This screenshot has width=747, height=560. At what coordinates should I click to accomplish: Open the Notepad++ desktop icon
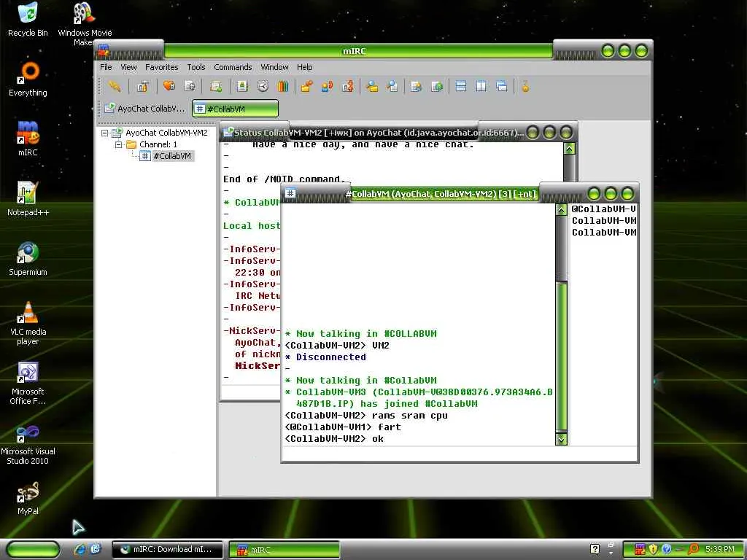(28, 198)
